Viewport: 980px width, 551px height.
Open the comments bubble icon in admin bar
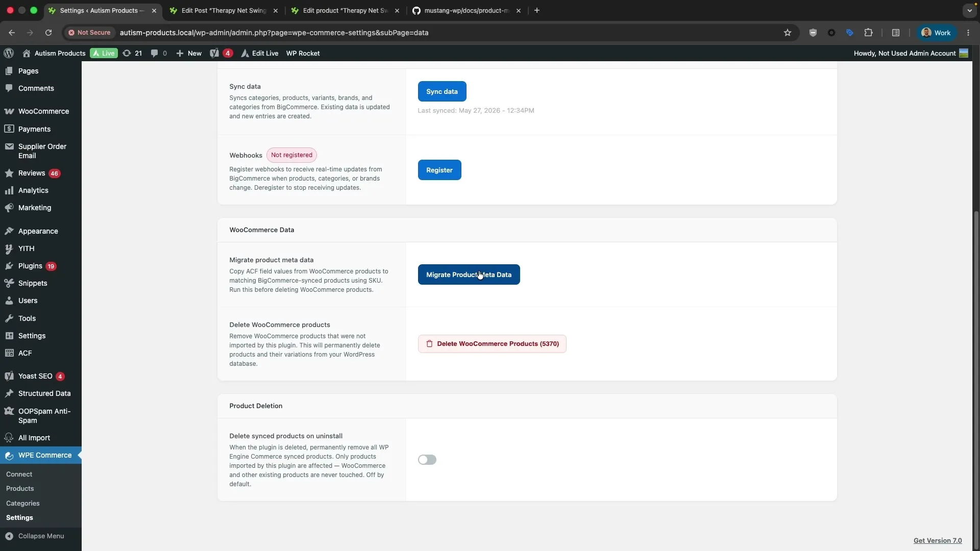tap(159, 53)
